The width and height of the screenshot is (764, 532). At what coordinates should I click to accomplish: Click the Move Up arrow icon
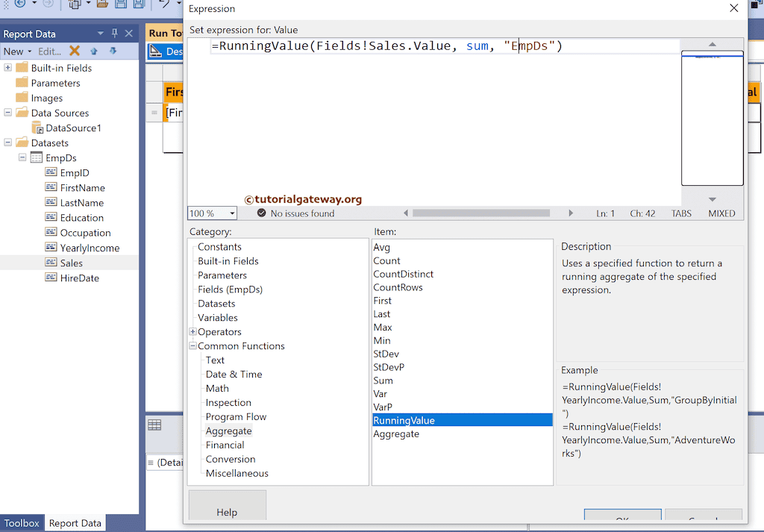pos(94,51)
